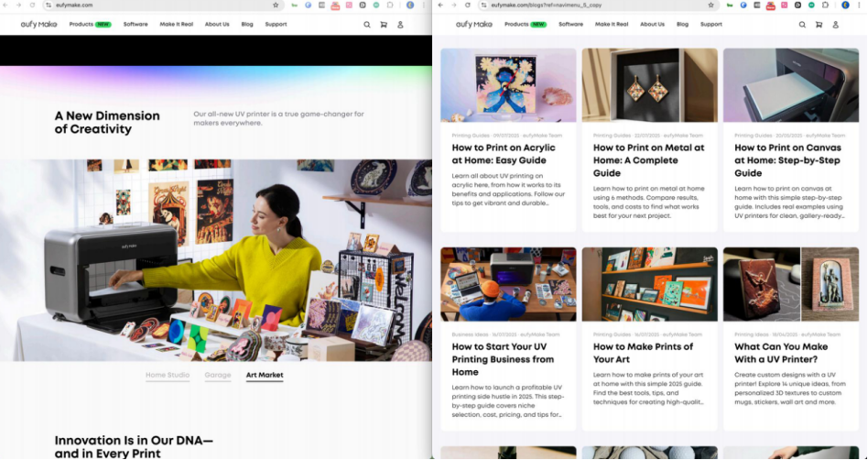Switch to the Home Studio scene tab

tap(168, 375)
